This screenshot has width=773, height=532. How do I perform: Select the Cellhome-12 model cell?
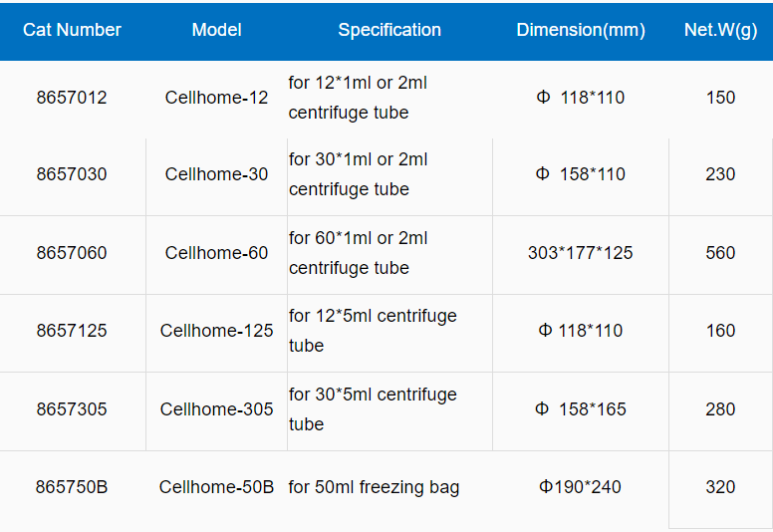pyautogui.click(x=216, y=98)
